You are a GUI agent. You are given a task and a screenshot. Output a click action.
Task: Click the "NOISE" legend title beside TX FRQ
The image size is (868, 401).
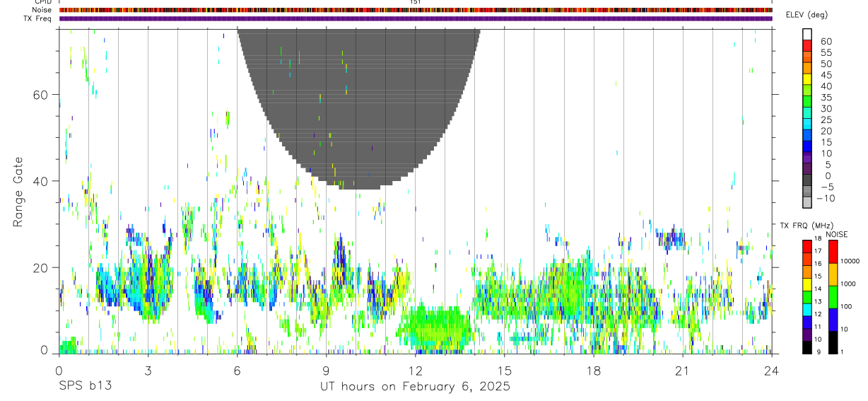click(836, 234)
